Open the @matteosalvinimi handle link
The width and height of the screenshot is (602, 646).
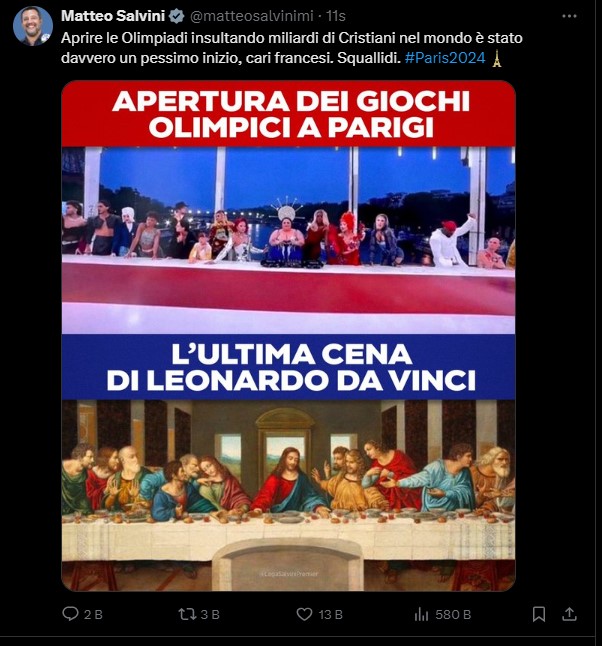tap(252, 16)
